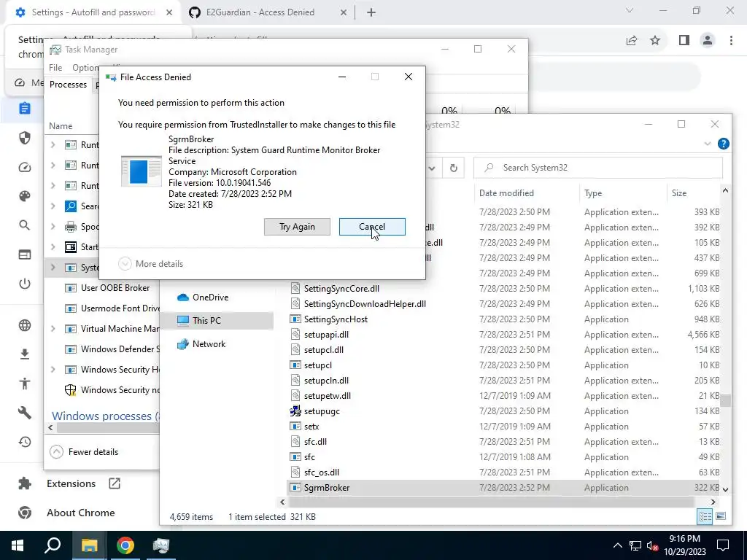Toggle Chrome side panel icon
Screen dimensions: 747x560
[684, 41]
